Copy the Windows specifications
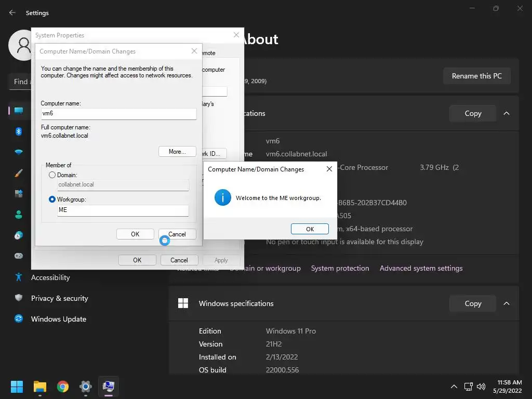This screenshot has width=532, height=399. [473, 303]
